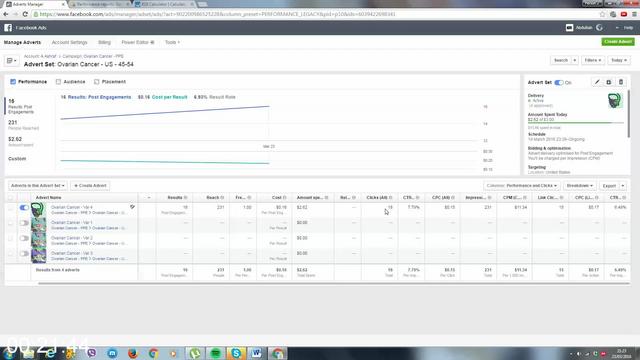Toggle the Advert Set On switch

[559, 82]
